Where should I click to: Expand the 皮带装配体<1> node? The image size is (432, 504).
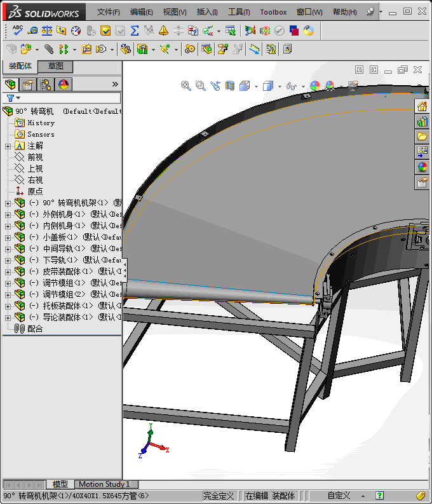(8, 272)
